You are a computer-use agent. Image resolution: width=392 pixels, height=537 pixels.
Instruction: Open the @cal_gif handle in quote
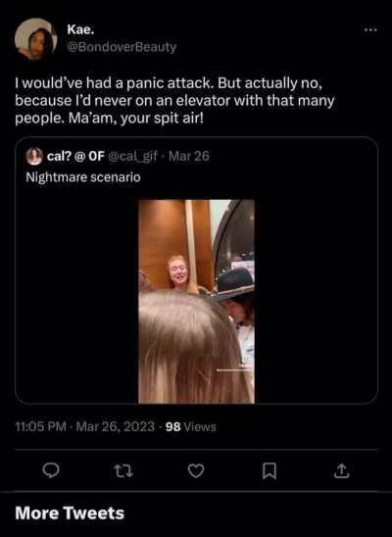pyautogui.click(x=133, y=157)
